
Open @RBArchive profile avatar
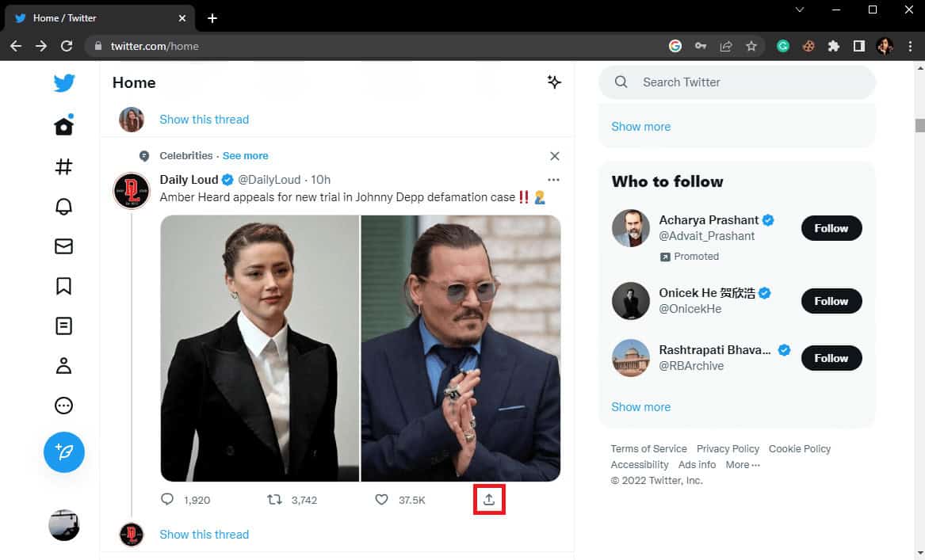click(631, 358)
